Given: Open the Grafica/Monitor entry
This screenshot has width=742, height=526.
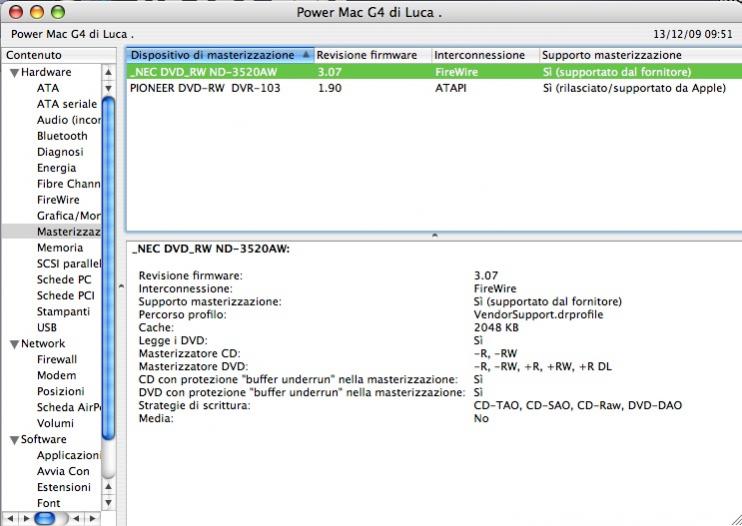Looking at the screenshot, I should click(x=69, y=216).
